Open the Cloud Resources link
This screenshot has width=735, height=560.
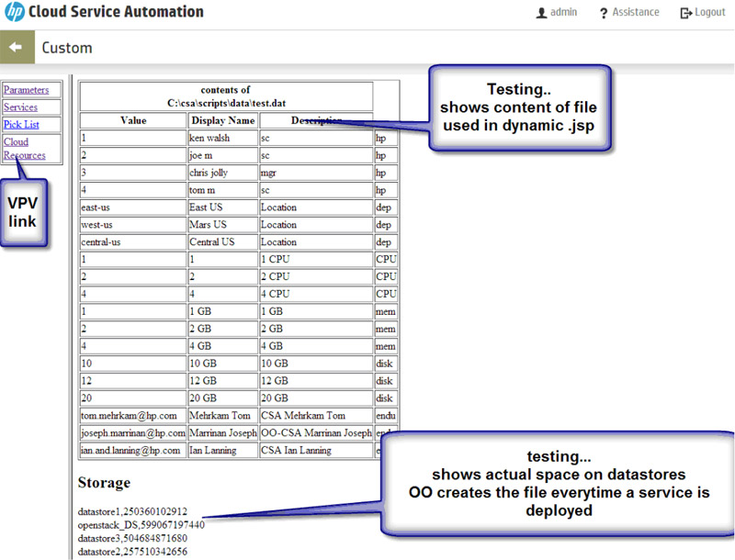(x=25, y=149)
